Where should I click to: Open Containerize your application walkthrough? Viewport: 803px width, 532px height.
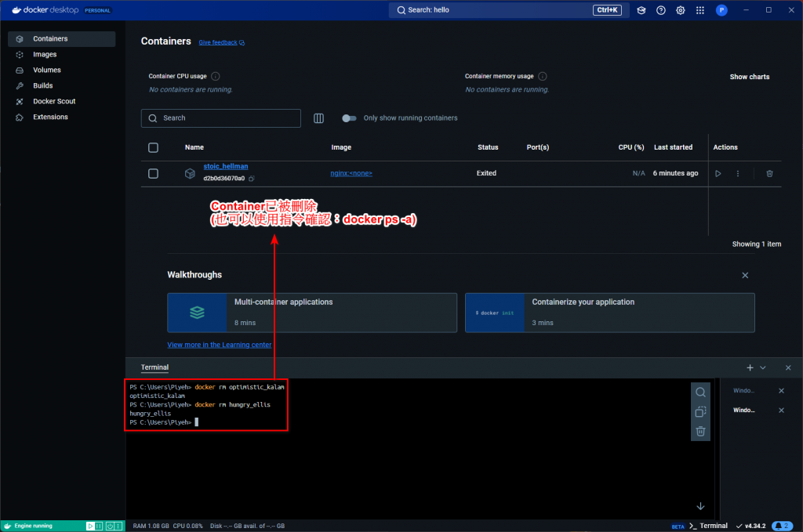coord(609,313)
